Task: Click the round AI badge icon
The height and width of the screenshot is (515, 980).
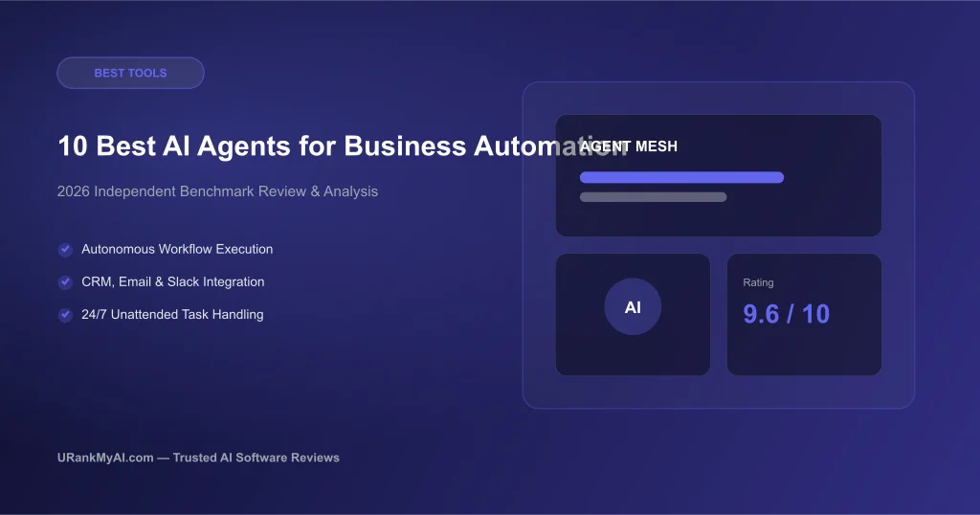Action: coord(633,307)
